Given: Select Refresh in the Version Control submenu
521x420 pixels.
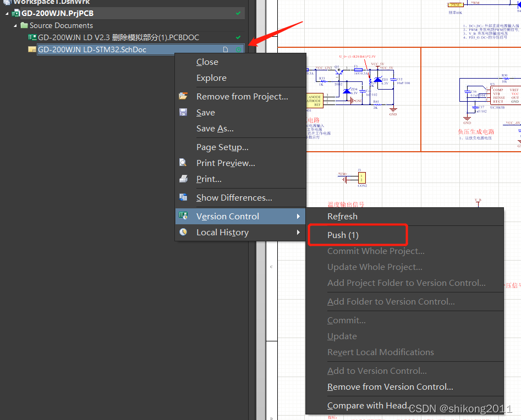Looking at the screenshot, I should click(342, 217).
